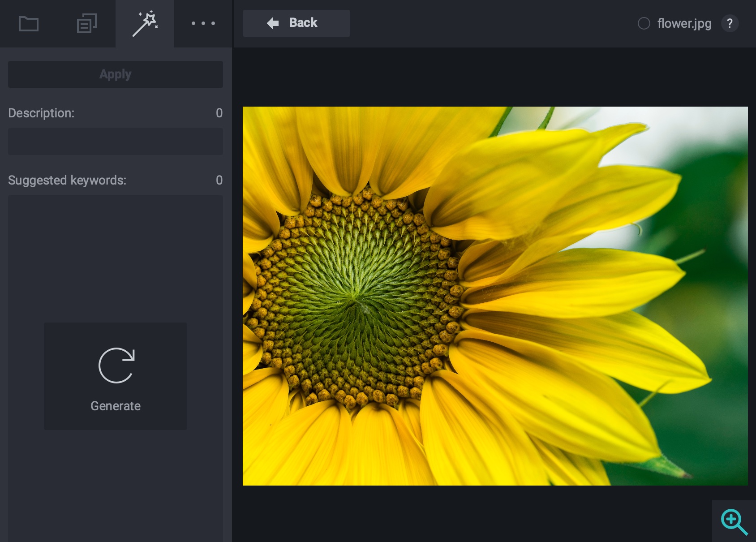Click the Description character count
The image size is (756, 542).
tap(219, 113)
